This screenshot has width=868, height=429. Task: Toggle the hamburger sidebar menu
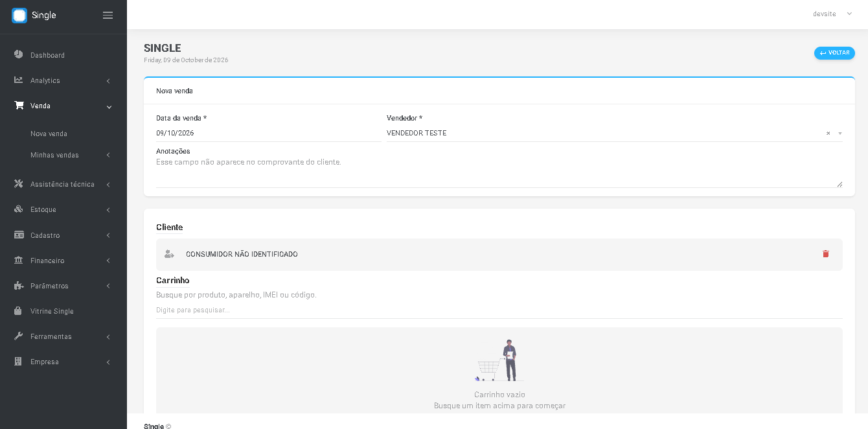tap(108, 16)
